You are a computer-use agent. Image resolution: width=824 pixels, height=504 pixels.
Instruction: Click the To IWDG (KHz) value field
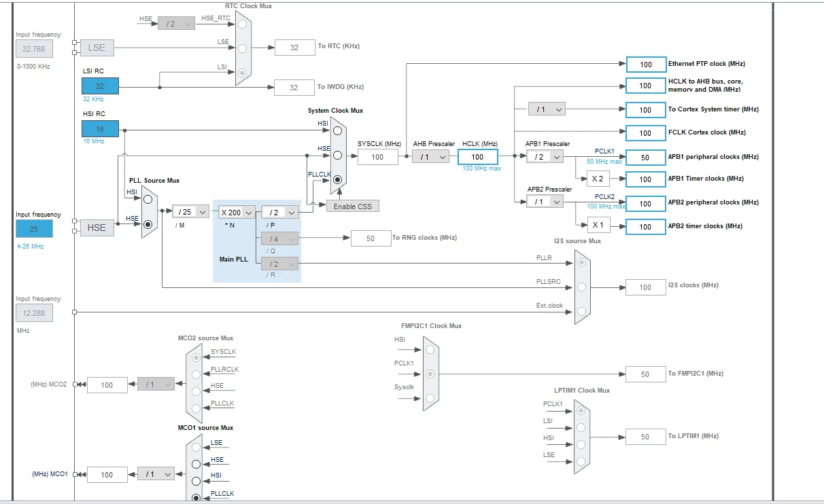click(x=294, y=88)
